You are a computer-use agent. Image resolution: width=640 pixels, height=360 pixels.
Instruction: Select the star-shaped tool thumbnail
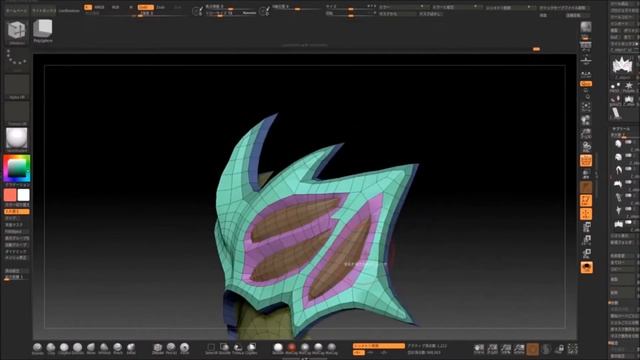[x=629, y=86]
